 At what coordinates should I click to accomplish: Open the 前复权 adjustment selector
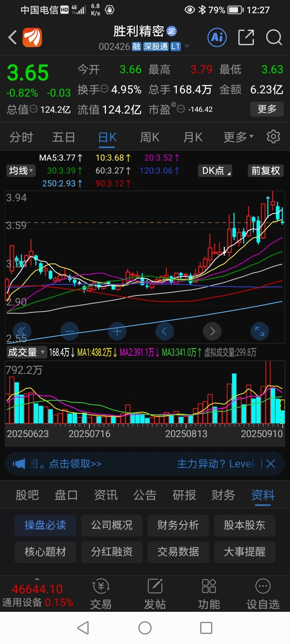point(266,171)
